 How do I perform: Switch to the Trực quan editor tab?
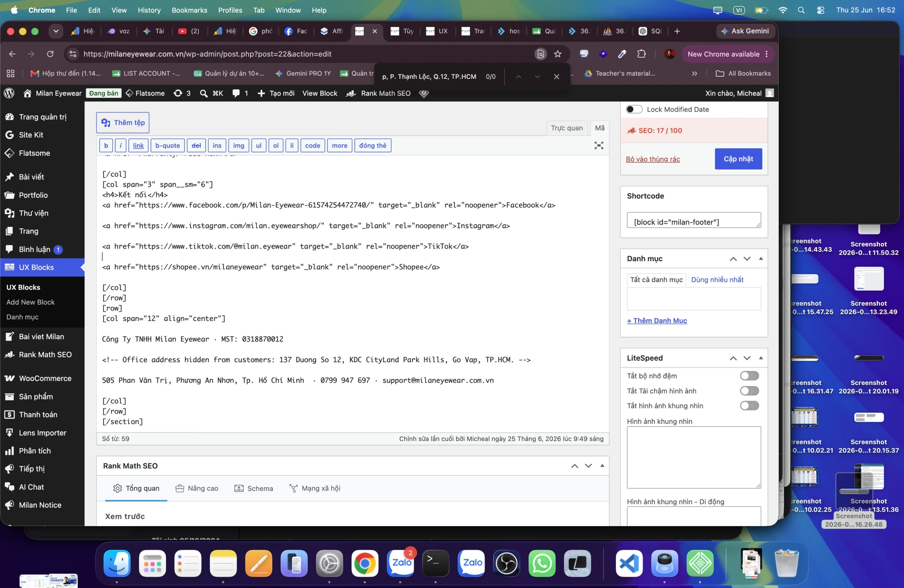tap(567, 128)
